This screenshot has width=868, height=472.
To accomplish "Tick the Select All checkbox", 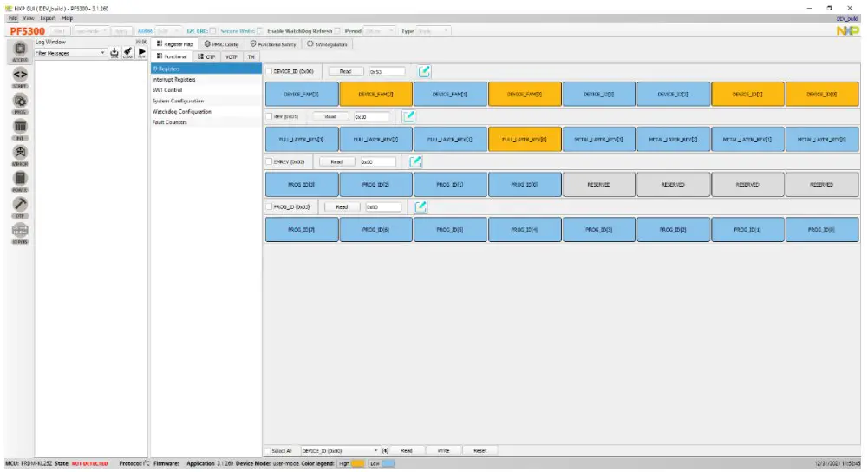I will tap(268, 451).
